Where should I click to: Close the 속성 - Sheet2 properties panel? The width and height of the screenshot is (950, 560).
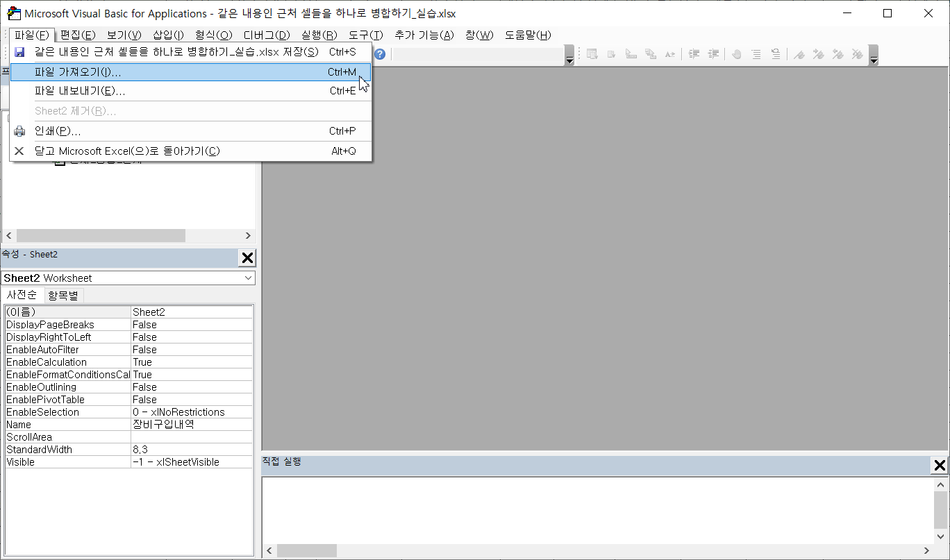tap(247, 258)
